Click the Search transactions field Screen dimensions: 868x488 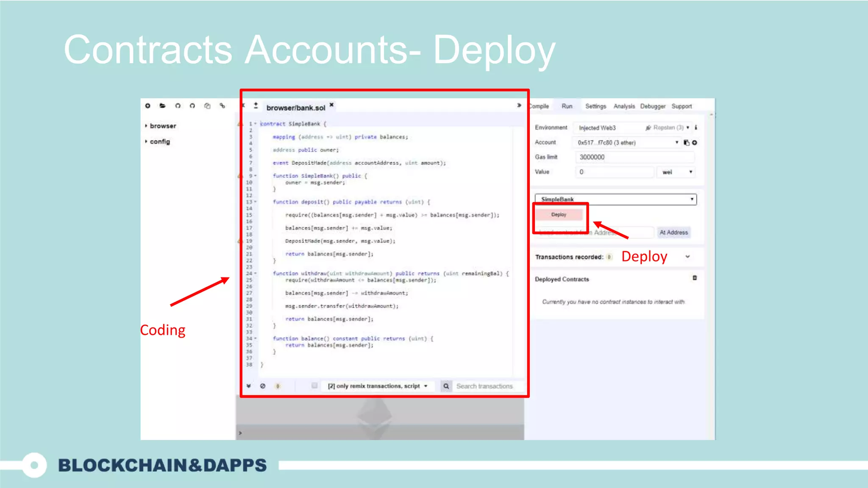coord(487,386)
